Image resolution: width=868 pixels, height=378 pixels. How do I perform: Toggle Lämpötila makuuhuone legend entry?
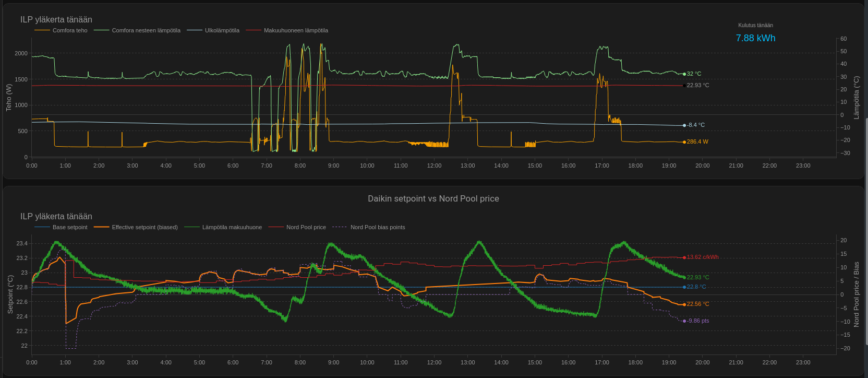click(232, 227)
